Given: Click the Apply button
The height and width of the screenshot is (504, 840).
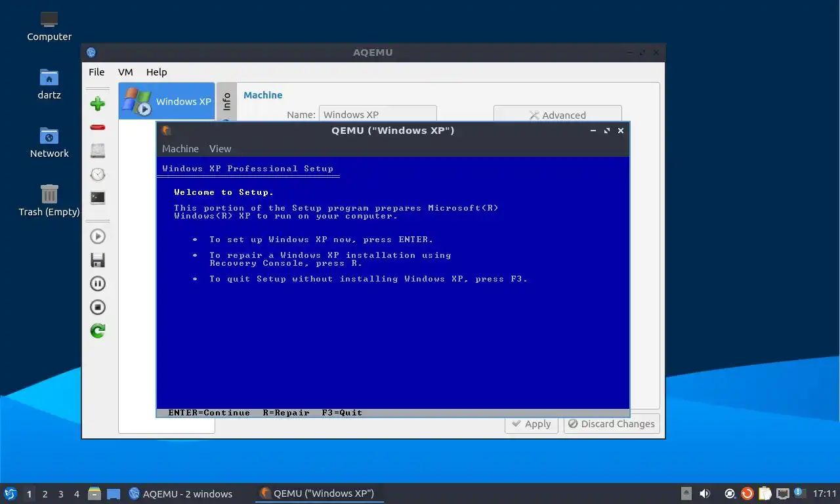Looking at the screenshot, I should click(532, 424).
